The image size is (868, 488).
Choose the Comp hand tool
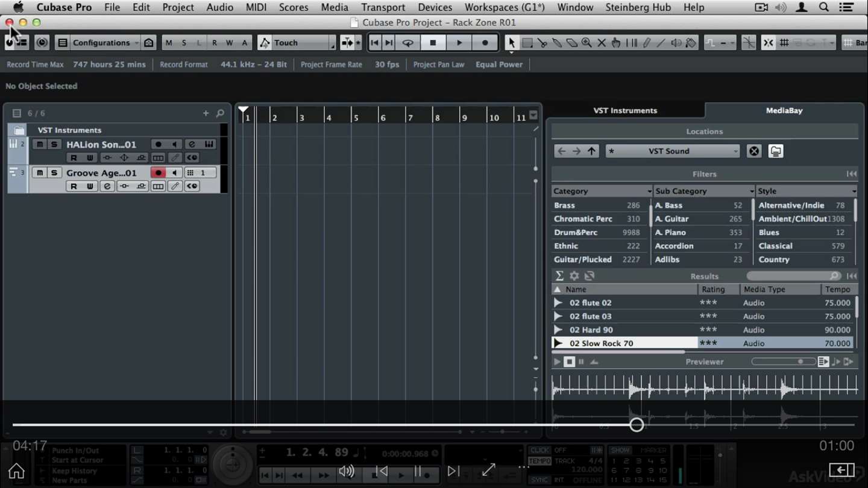pyautogui.click(x=616, y=43)
